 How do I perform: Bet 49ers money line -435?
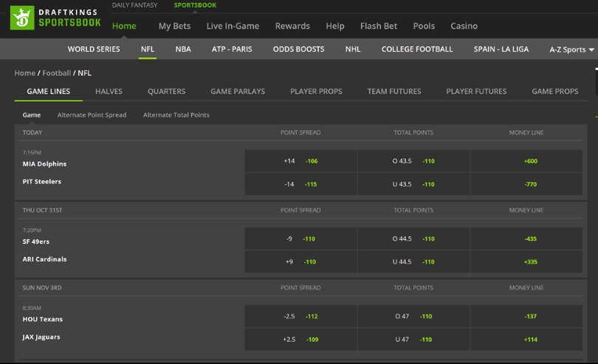pos(526,238)
